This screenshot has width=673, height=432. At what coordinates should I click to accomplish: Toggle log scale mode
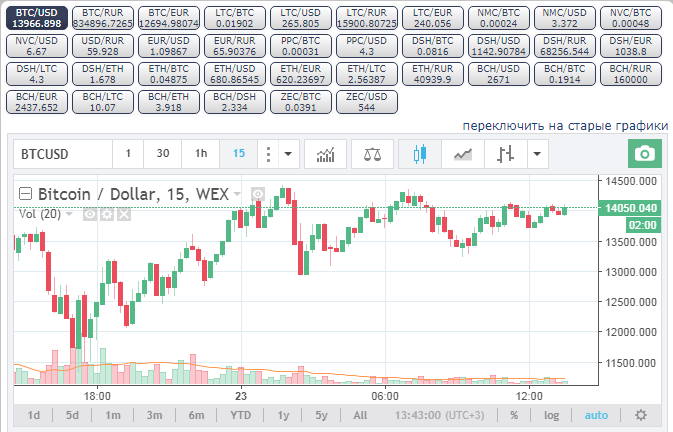pyautogui.click(x=551, y=415)
